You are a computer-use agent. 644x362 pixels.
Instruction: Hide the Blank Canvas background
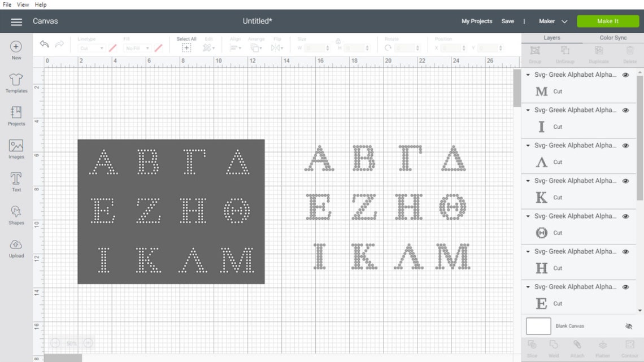point(628,326)
